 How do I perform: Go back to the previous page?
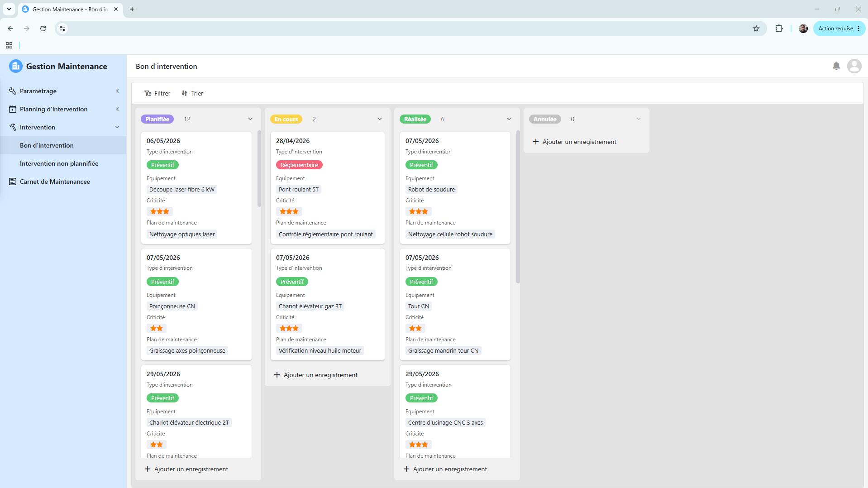point(10,29)
